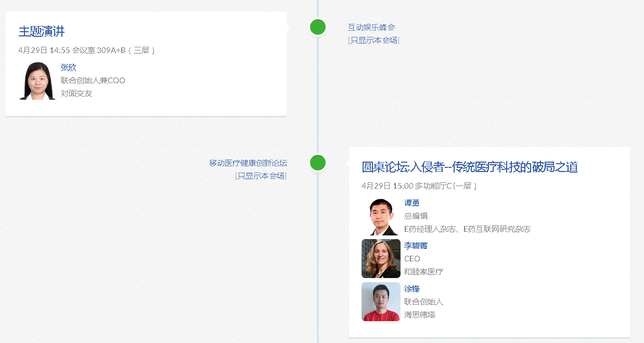Image resolution: width=644 pixels, height=343 pixels.
Task: Click the 和睦家医疗 company label
Action: coord(423,272)
